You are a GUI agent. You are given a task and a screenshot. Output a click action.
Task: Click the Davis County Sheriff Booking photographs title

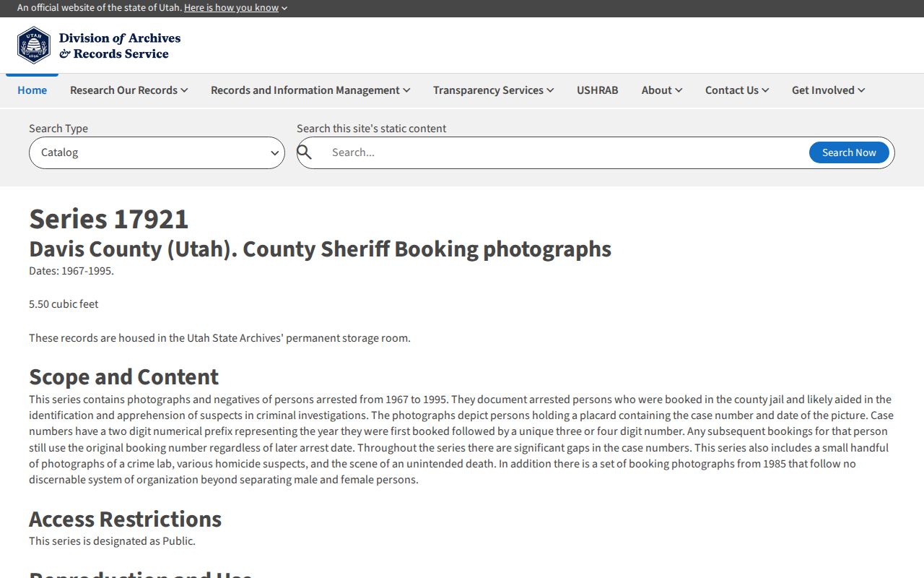[320, 249]
